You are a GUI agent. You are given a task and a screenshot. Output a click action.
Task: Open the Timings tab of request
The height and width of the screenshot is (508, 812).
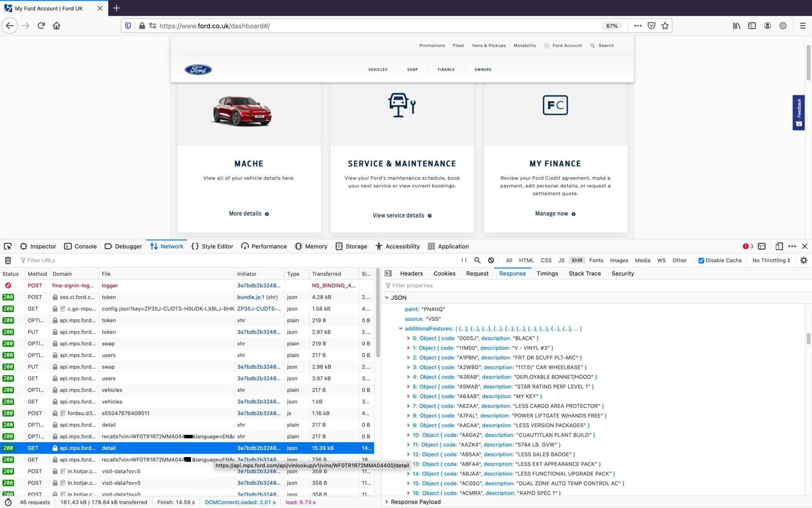[x=547, y=273]
